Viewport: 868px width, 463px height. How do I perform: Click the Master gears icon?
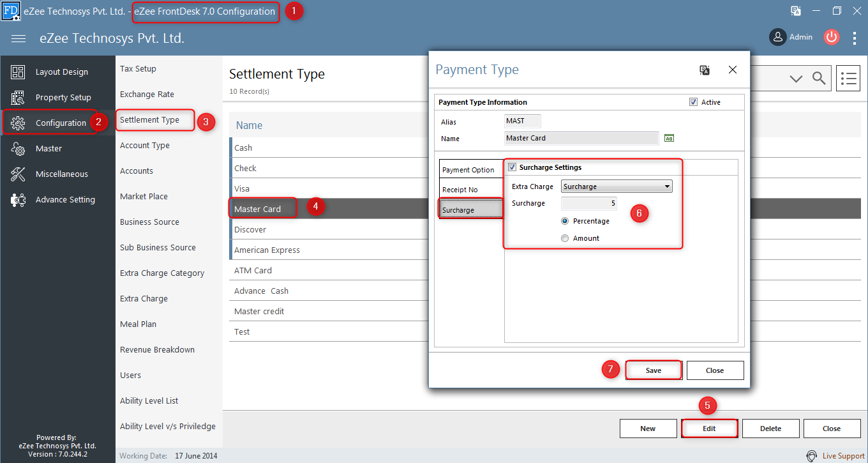click(18, 149)
